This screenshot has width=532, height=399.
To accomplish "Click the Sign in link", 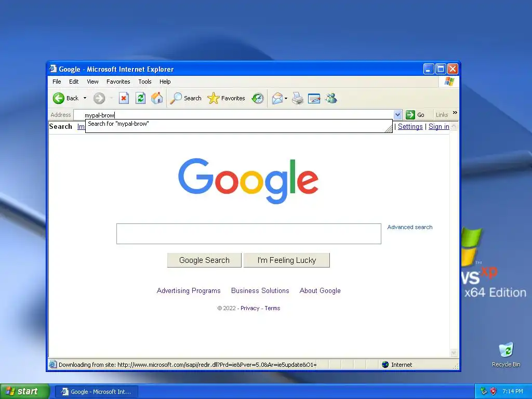I will 438,127.
